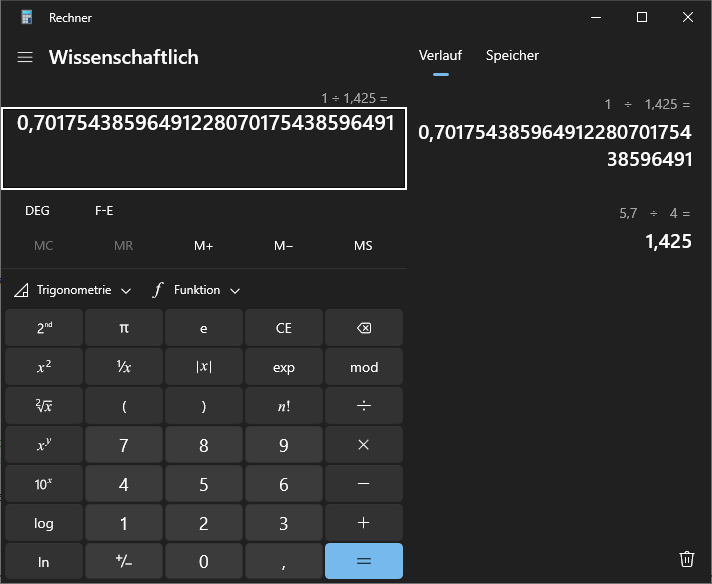Click the plus/minus sign key
This screenshot has height=584, width=712.
coord(124,562)
